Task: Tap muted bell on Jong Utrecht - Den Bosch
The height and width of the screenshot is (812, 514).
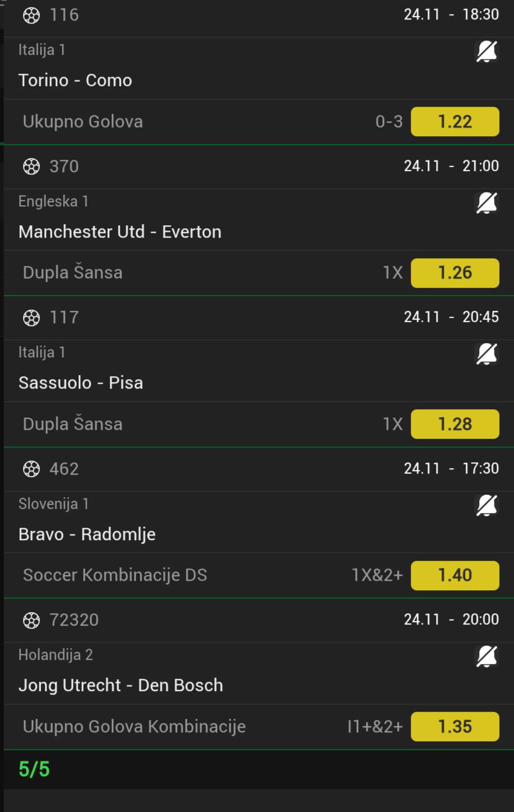Action: coord(486,657)
